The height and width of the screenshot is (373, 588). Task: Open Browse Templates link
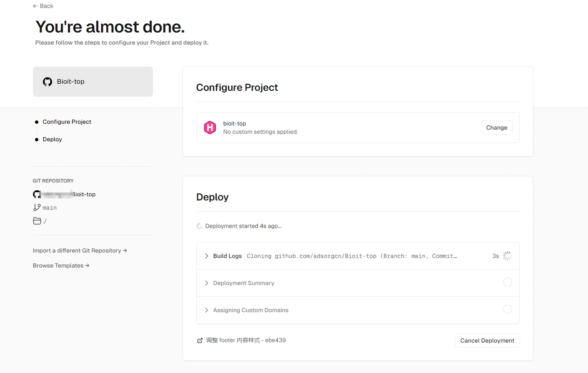pyautogui.click(x=61, y=265)
